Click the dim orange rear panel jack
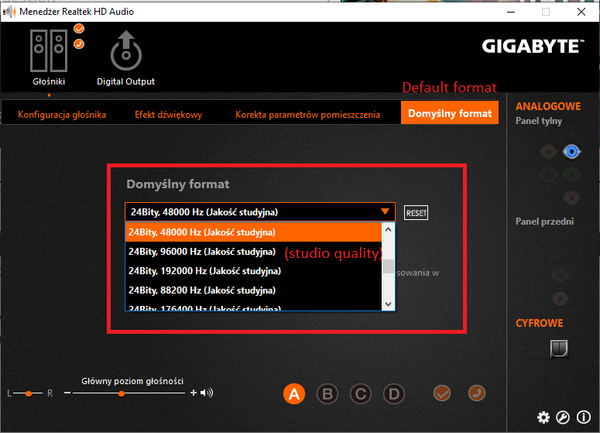 548,152
